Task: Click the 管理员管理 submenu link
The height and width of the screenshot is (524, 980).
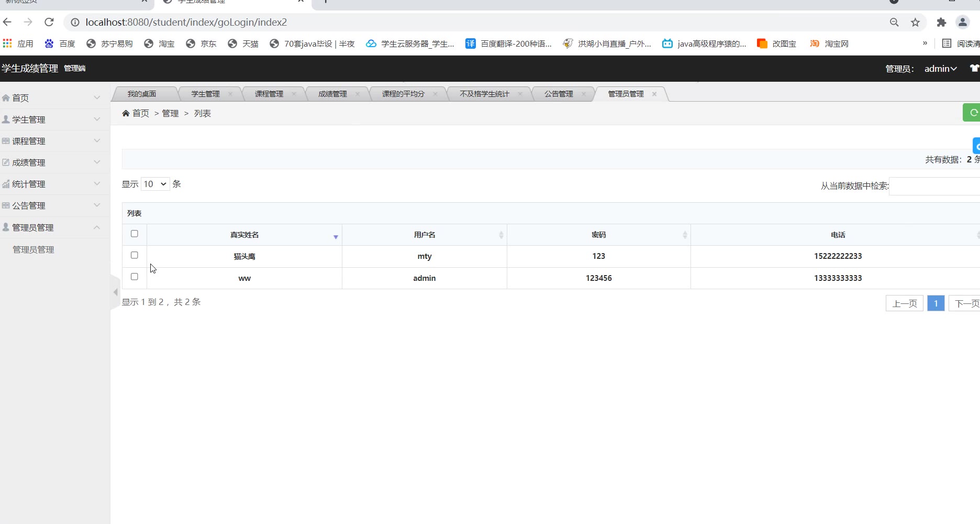Action: (34, 250)
